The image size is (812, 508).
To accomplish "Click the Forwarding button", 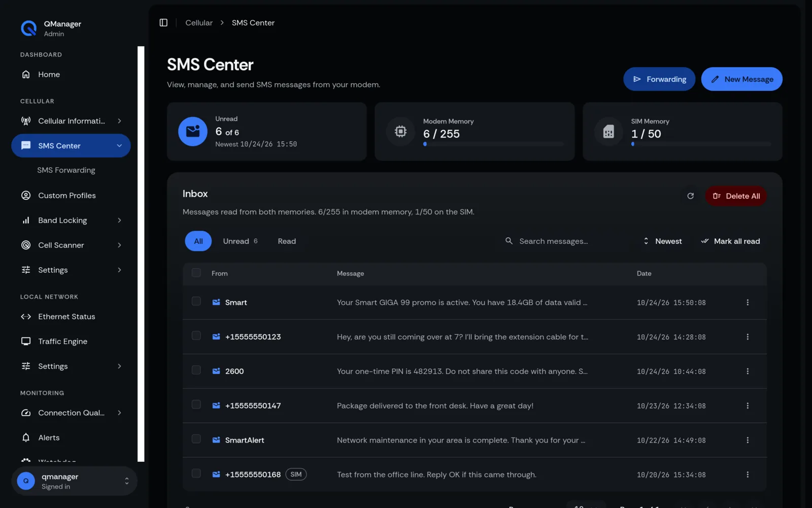I will coord(659,79).
